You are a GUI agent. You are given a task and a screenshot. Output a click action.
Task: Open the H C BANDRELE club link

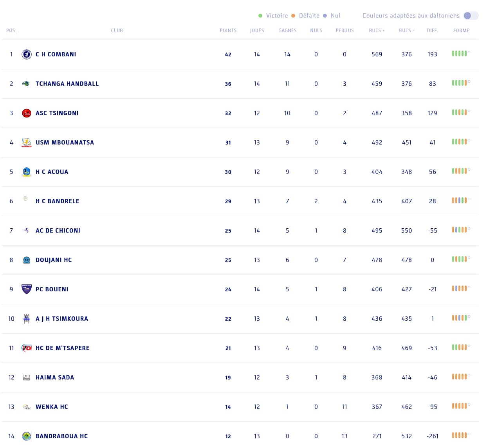point(58,201)
